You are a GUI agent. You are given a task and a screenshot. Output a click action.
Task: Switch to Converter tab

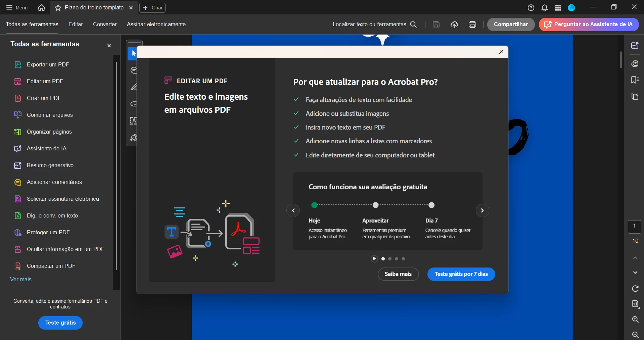[105, 24]
